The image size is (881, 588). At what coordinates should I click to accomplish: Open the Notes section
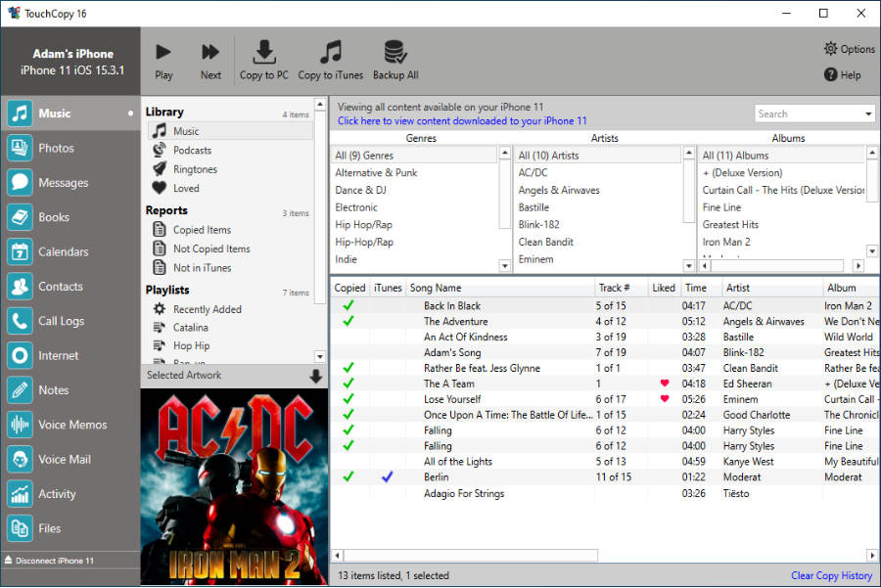tap(70, 390)
